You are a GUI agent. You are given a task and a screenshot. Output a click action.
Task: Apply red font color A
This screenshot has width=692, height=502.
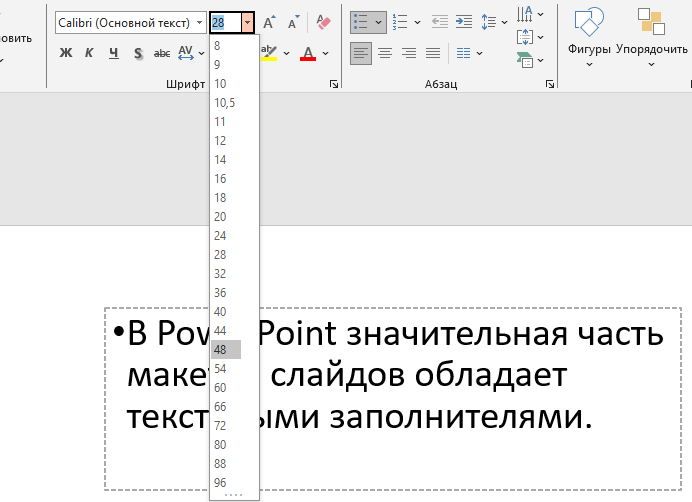coord(308,53)
